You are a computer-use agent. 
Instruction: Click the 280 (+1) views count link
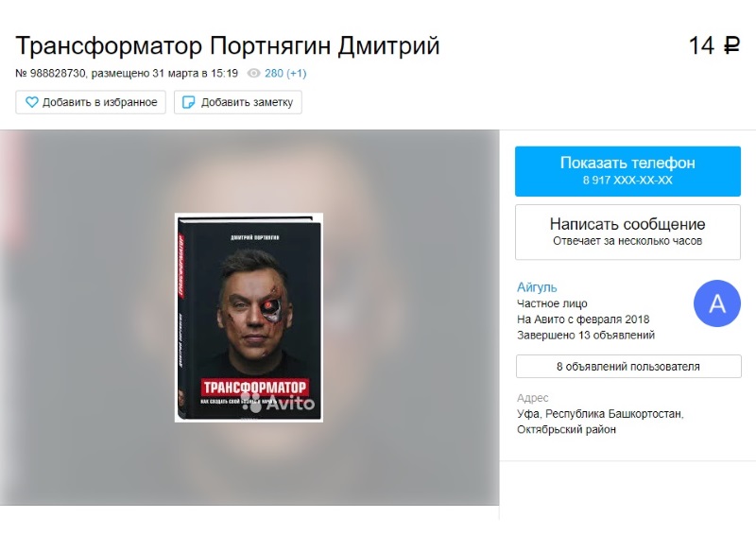[285, 74]
